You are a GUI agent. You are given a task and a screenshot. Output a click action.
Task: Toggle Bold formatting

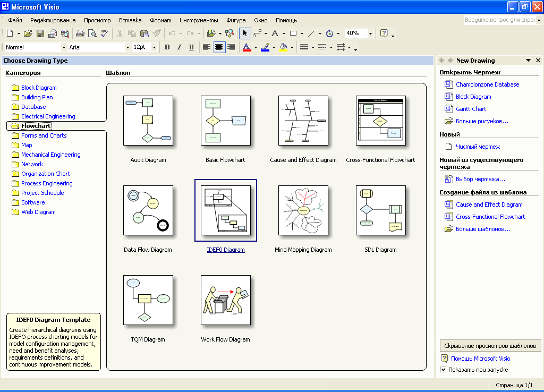(x=167, y=47)
